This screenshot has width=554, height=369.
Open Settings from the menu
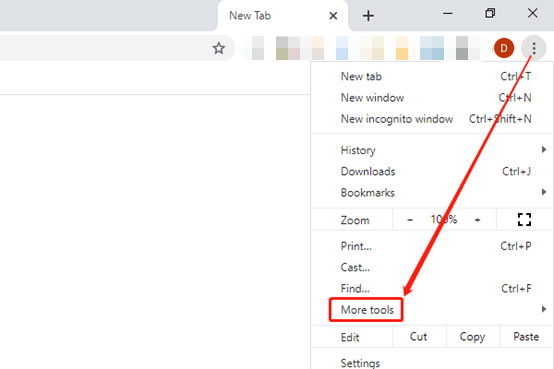(x=432, y=363)
